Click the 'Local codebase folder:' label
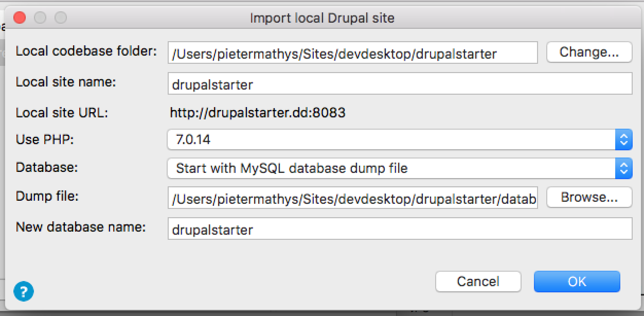This screenshot has height=316, width=644. pyautogui.click(x=86, y=51)
